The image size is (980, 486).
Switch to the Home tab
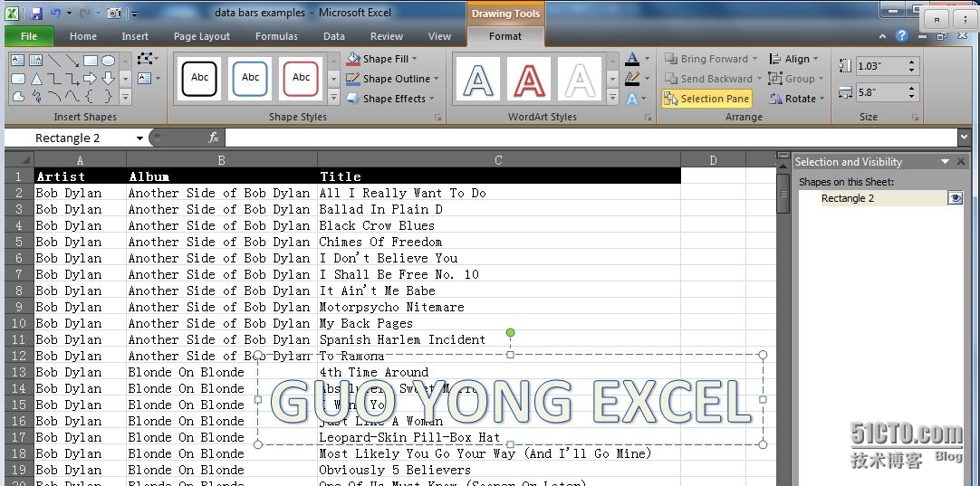pyautogui.click(x=83, y=36)
